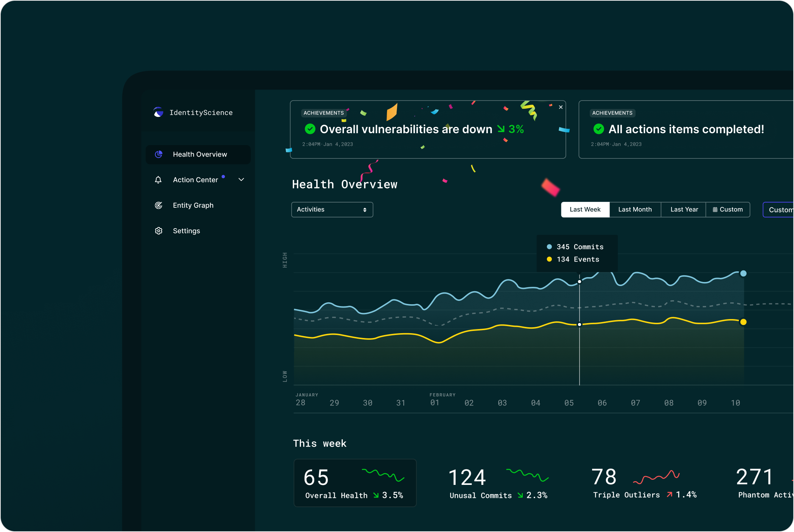This screenshot has height=532, width=794.
Task: Click the IdentityScience logo icon
Action: (158, 112)
